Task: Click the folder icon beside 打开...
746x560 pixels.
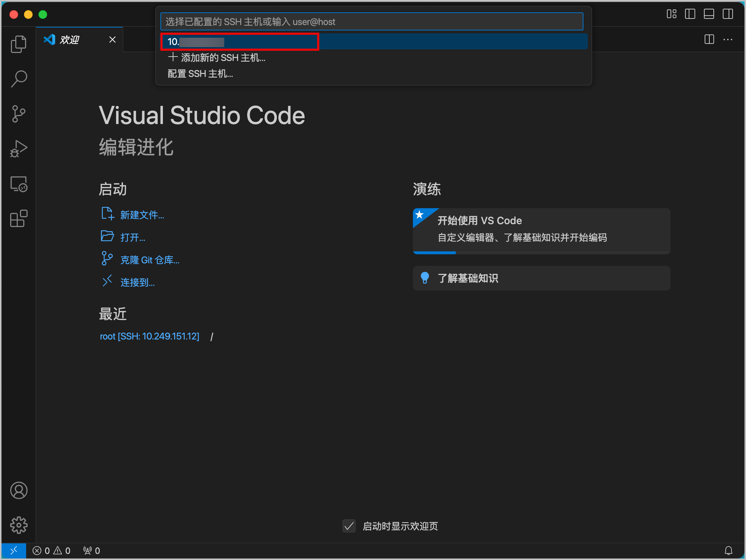Action: 107,236
